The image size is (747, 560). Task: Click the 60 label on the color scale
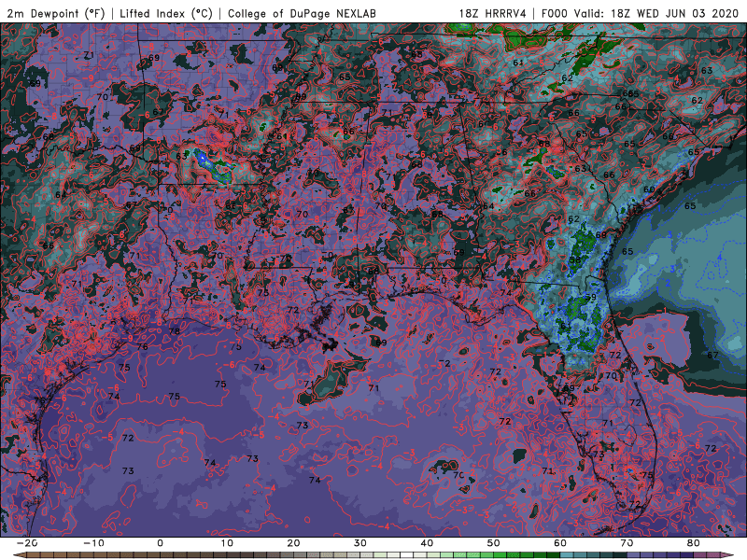(x=560, y=543)
